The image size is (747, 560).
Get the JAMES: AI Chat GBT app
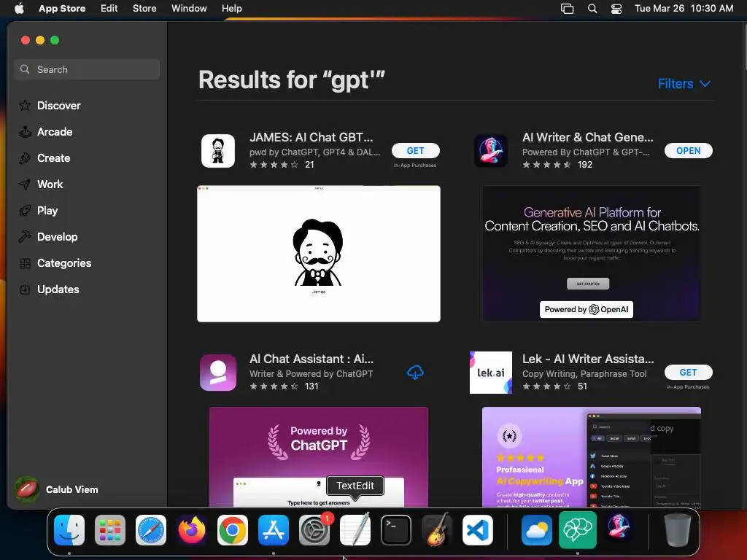point(415,150)
